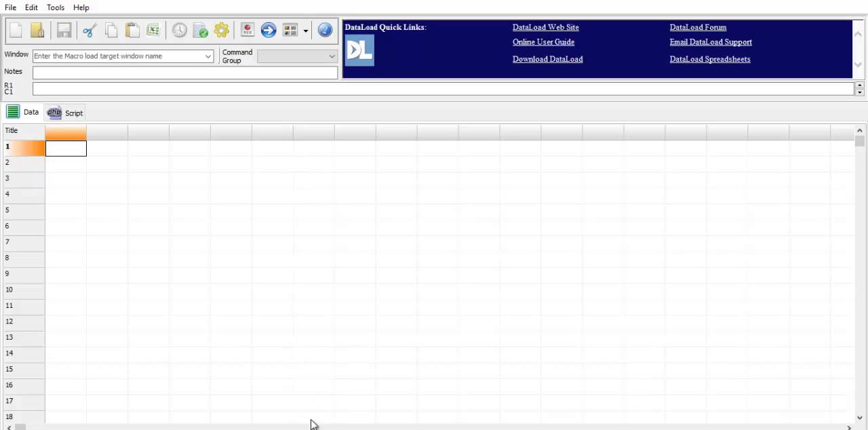Open options with the yellow gear icon
868x430 pixels.
tap(222, 31)
